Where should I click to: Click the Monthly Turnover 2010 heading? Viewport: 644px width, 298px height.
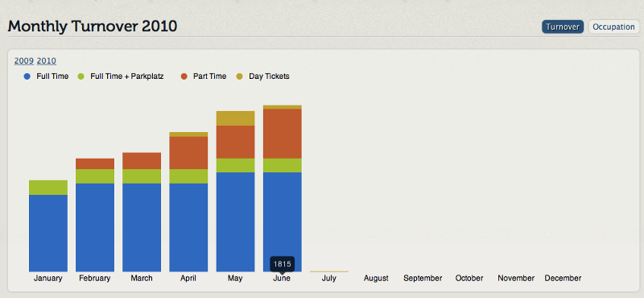click(x=93, y=27)
